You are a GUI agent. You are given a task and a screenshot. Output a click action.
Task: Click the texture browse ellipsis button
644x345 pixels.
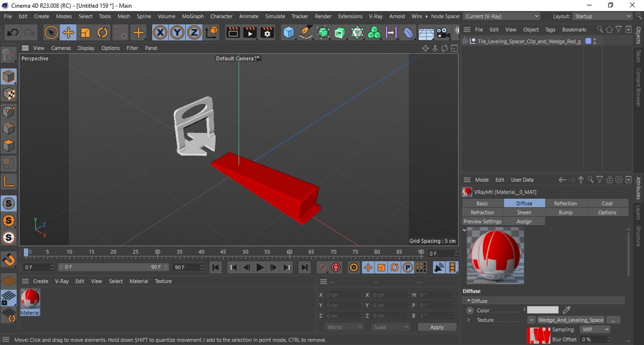click(613, 320)
